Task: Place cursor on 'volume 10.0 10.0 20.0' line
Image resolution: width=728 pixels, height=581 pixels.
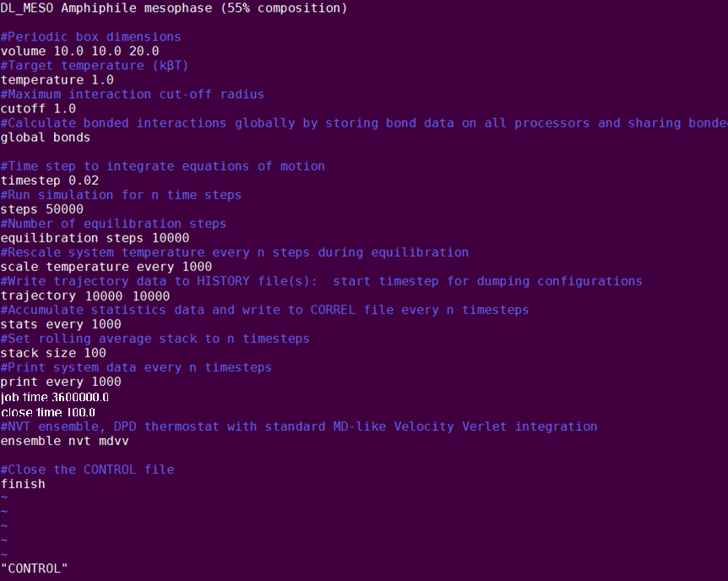Action: pos(79,52)
